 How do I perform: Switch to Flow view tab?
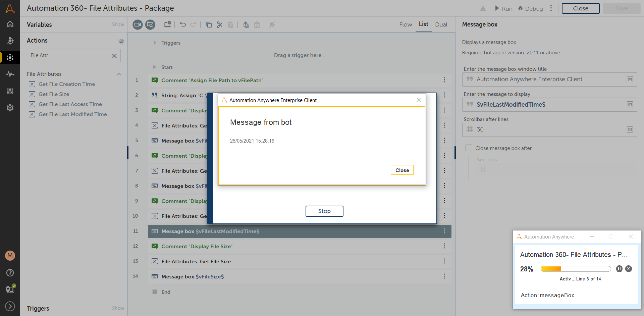click(x=406, y=24)
